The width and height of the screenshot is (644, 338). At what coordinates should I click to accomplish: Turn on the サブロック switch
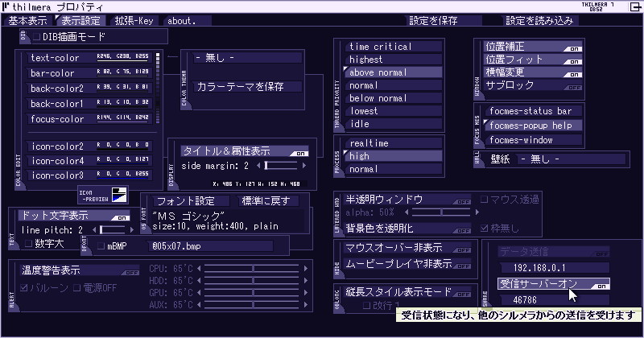click(533, 85)
